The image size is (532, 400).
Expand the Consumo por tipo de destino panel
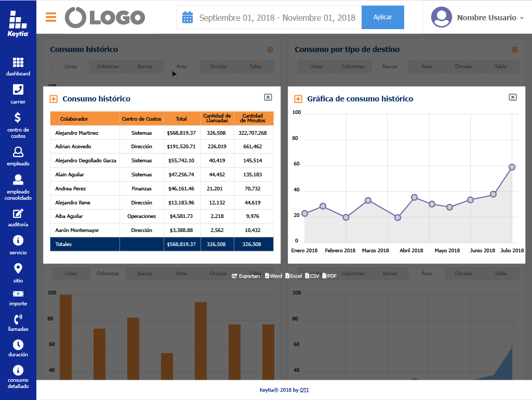pyautogui.click(x=515, y=49)
